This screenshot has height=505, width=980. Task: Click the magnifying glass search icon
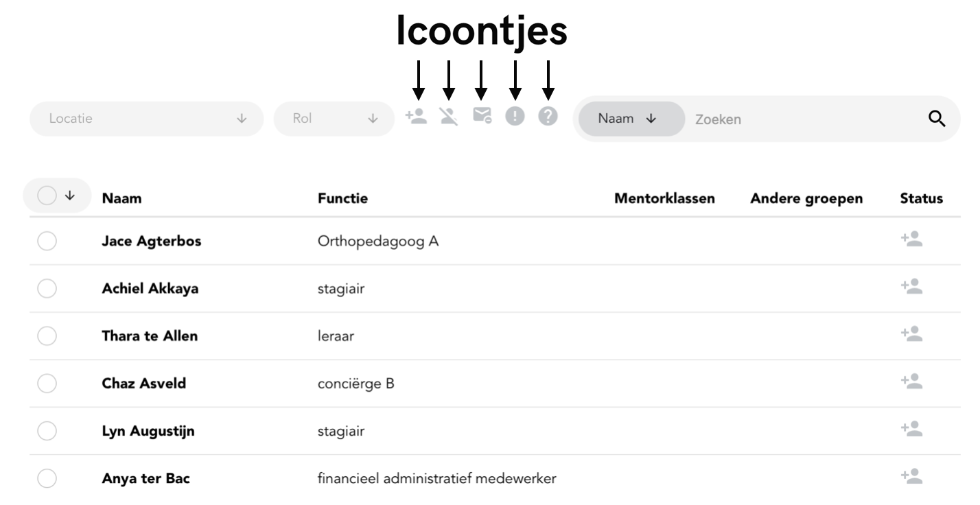click(x=936, y=119)
